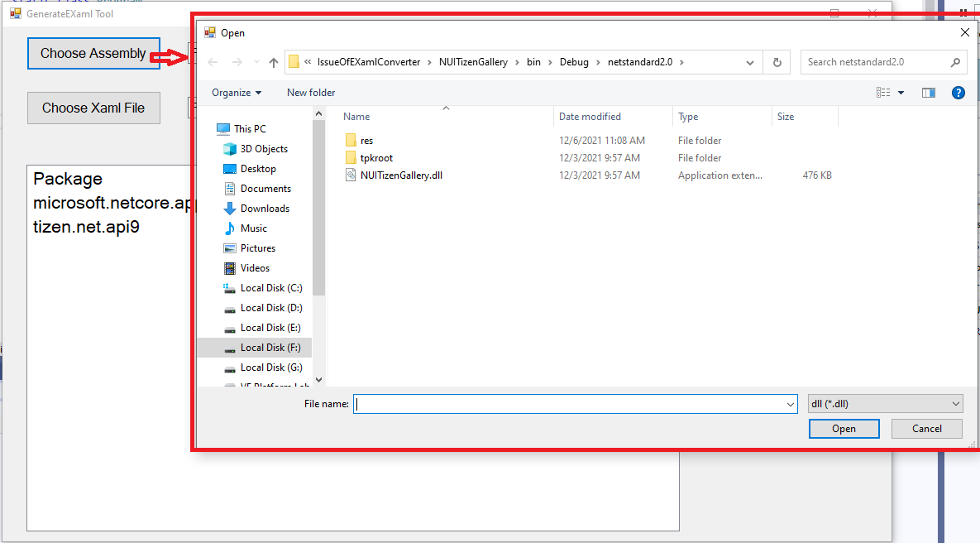Open recent locations dropdown arrow
This screenshot has width=980, height=543.
coord(256,62)
